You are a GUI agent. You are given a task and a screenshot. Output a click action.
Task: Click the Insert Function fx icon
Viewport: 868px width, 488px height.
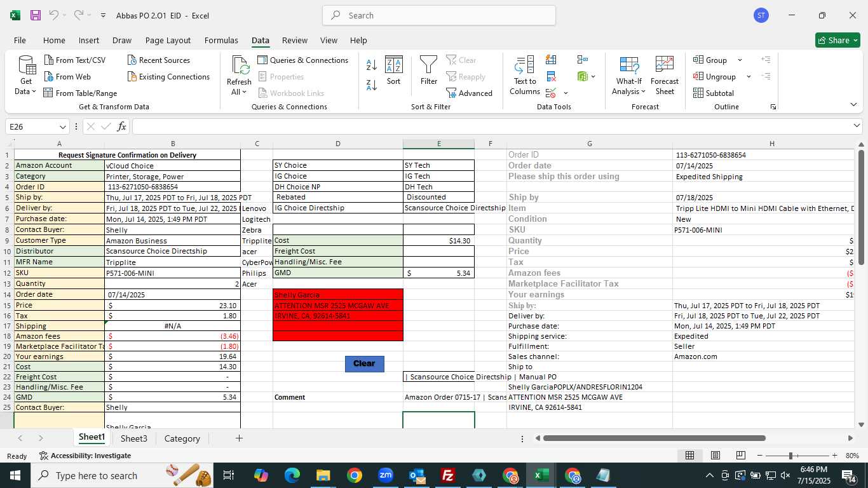click(x=121, y=126)
